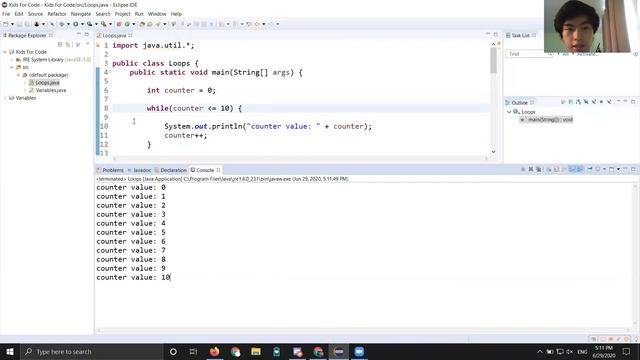Toggle Link with Editor in Package Explorer

[68, 44]
